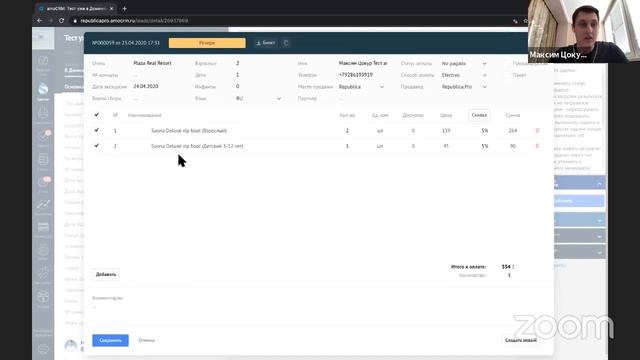This screenshot has height=360, width=640.
Task: Open the Republica sales place dropdown
Action: click(x=361, y=87)
